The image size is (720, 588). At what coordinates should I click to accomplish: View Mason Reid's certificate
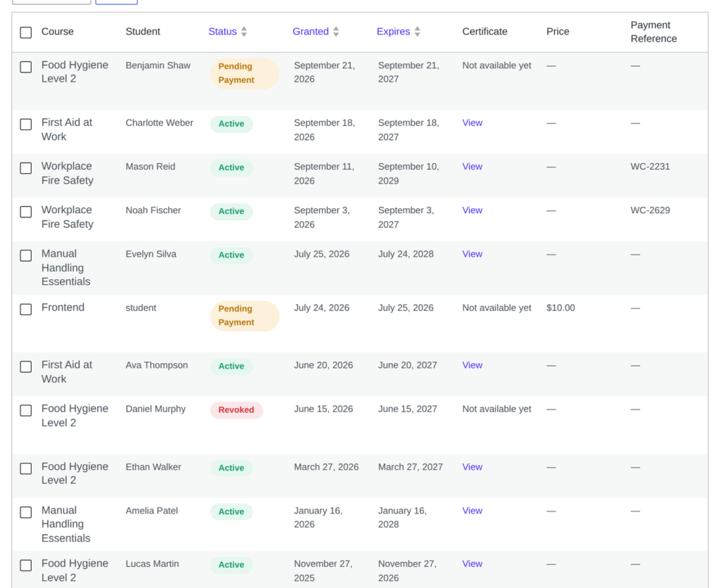point(472,167)
